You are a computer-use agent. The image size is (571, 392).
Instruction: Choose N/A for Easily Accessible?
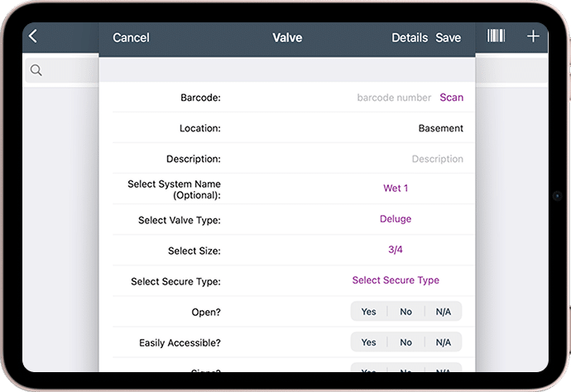(444, 342)
